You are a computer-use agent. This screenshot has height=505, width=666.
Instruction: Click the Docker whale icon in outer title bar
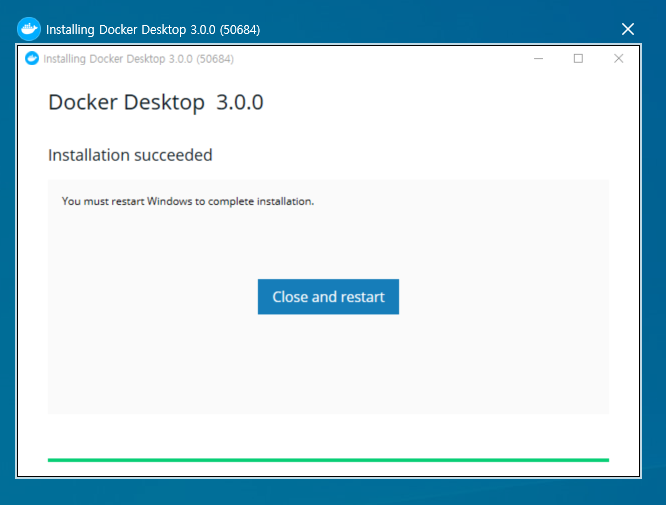[29, 29]
